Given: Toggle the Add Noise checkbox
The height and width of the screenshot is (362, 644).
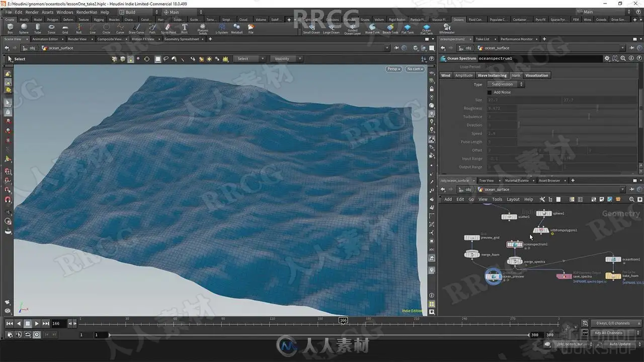Looking at the screenshot, I should (490, 93).
